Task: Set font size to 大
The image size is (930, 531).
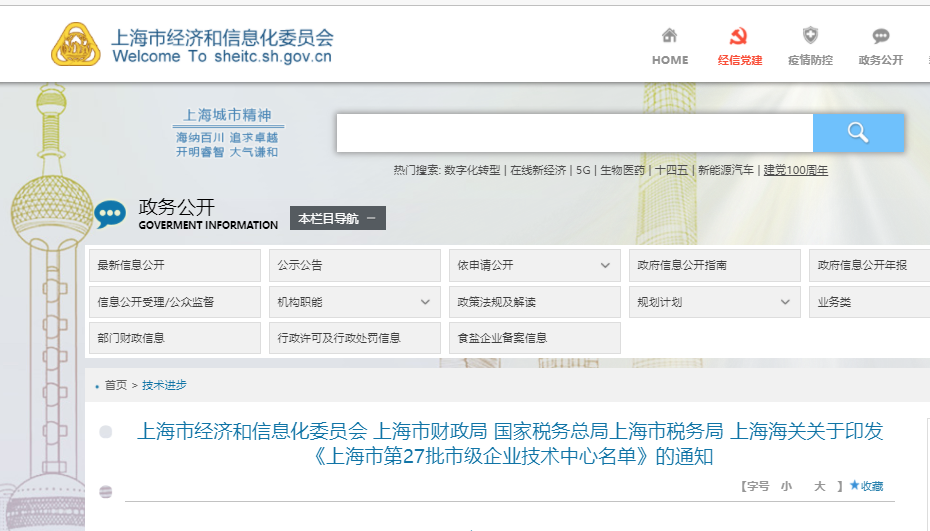Action: point(819,486)
